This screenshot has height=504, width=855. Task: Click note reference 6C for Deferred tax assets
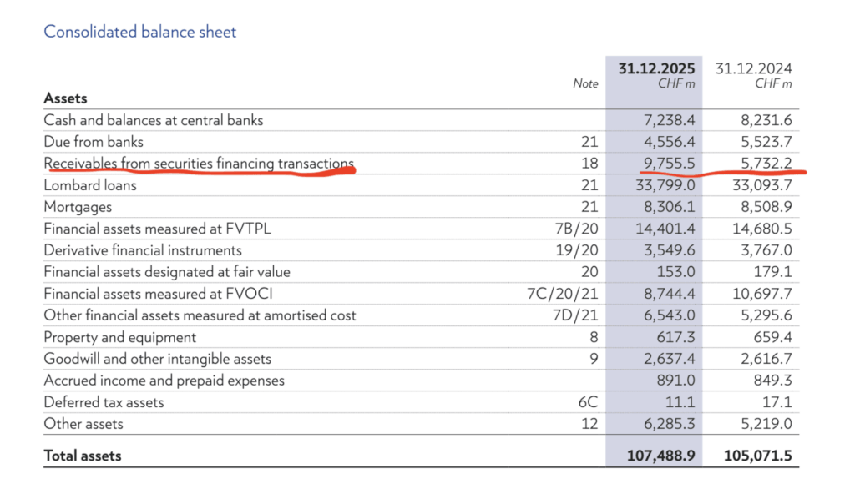pyautogui.click(x=587, y=402)
